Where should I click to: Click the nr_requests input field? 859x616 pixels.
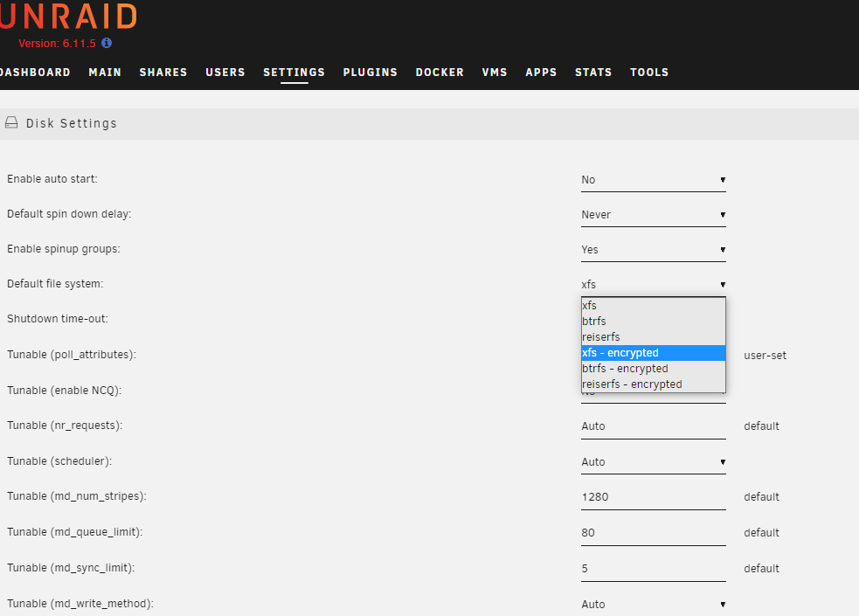[x=654, y=426]
